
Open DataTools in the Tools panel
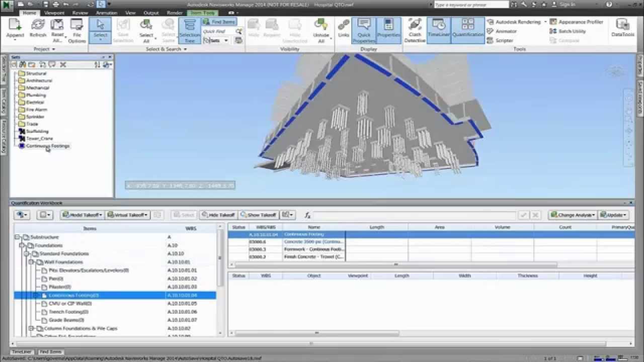point(623,28)
